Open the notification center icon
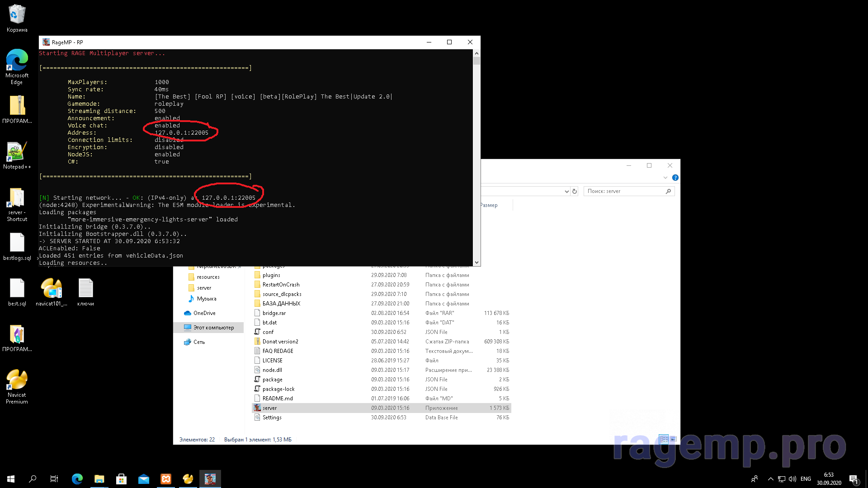Viewport: 868px width, 488px height. (854, 479)
